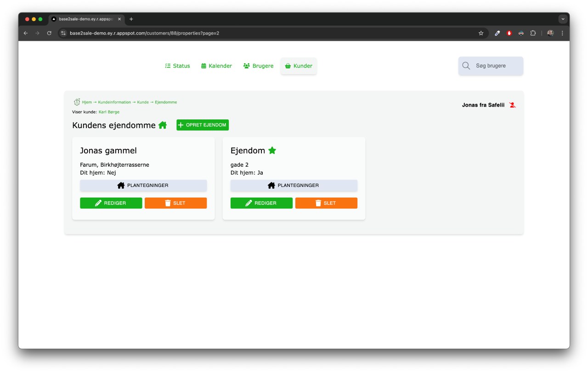588x373 pixels.
Task: Click the Karl Børge customer link
Action: point(109,112)
